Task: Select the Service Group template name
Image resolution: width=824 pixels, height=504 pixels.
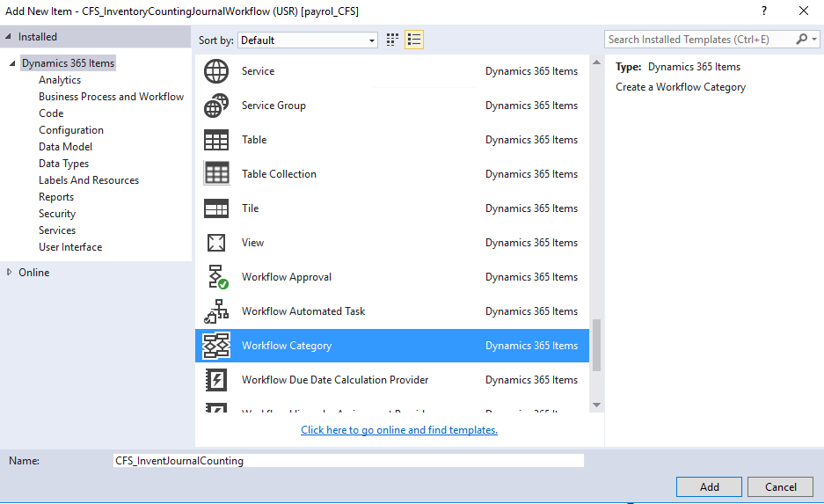Action: 273,106
